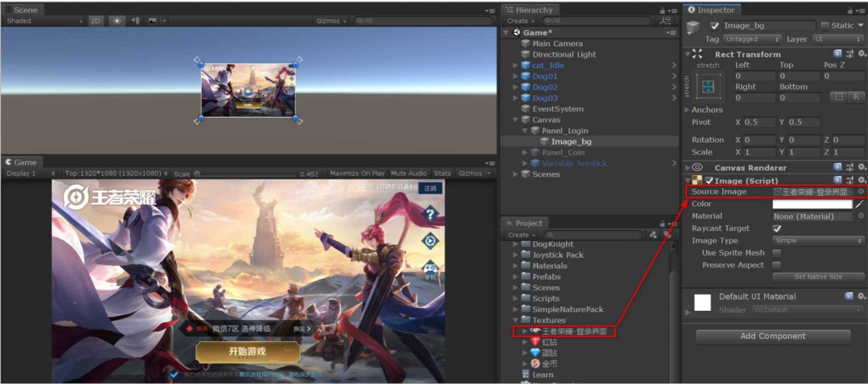Toggle Mute Audio in Game view

[x=408, y=173]
